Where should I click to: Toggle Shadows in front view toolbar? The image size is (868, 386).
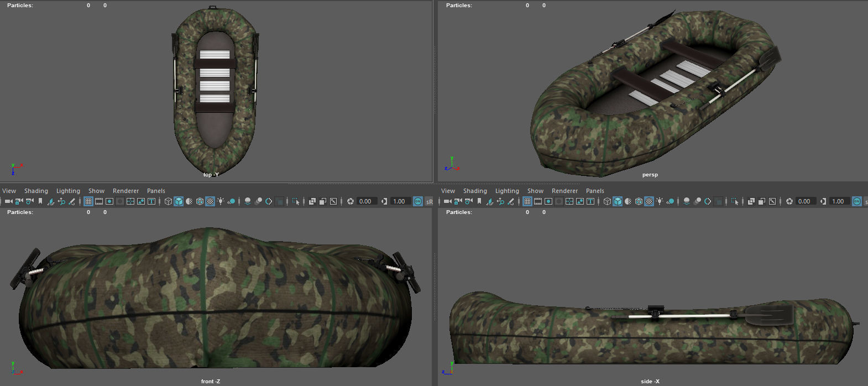tap(231, 201)
